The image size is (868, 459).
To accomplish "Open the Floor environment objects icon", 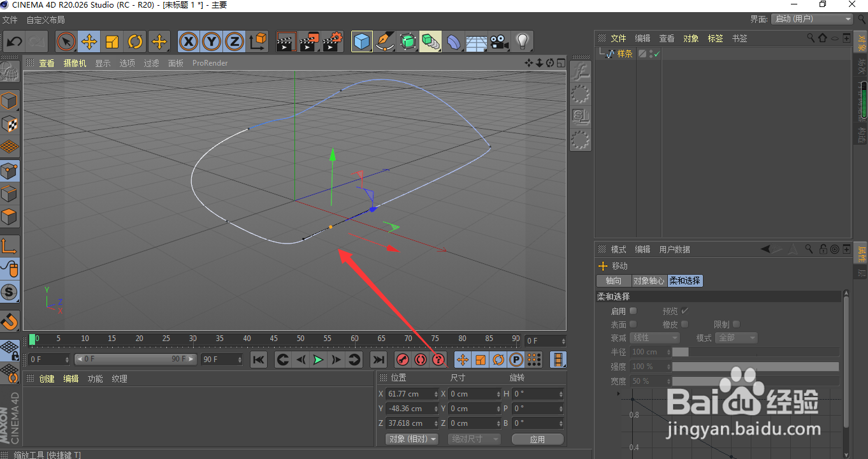I will point(477,42).
